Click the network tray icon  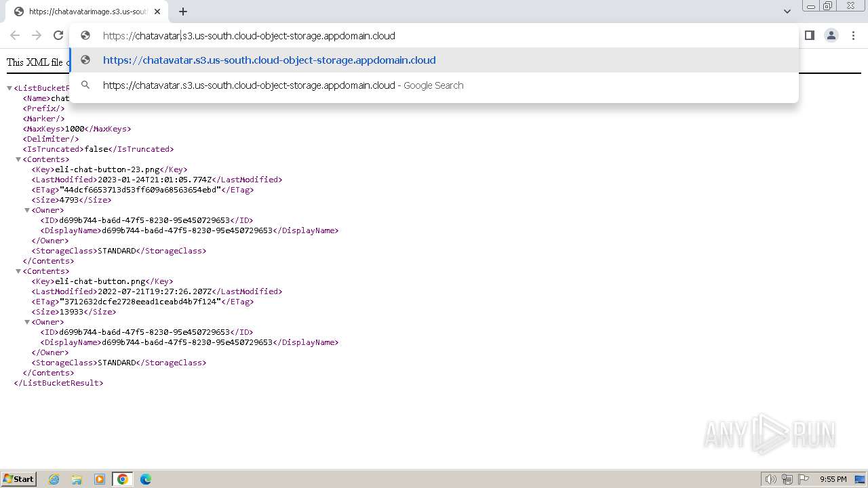pyautogui.click(x=787, y=479)
